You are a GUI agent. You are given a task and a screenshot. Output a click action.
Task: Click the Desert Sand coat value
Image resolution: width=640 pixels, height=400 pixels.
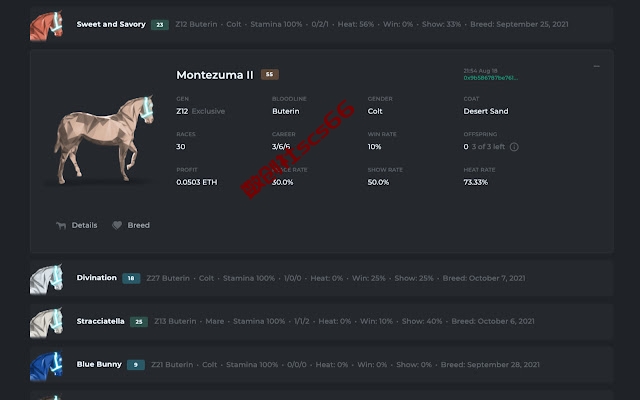point(486,111)
